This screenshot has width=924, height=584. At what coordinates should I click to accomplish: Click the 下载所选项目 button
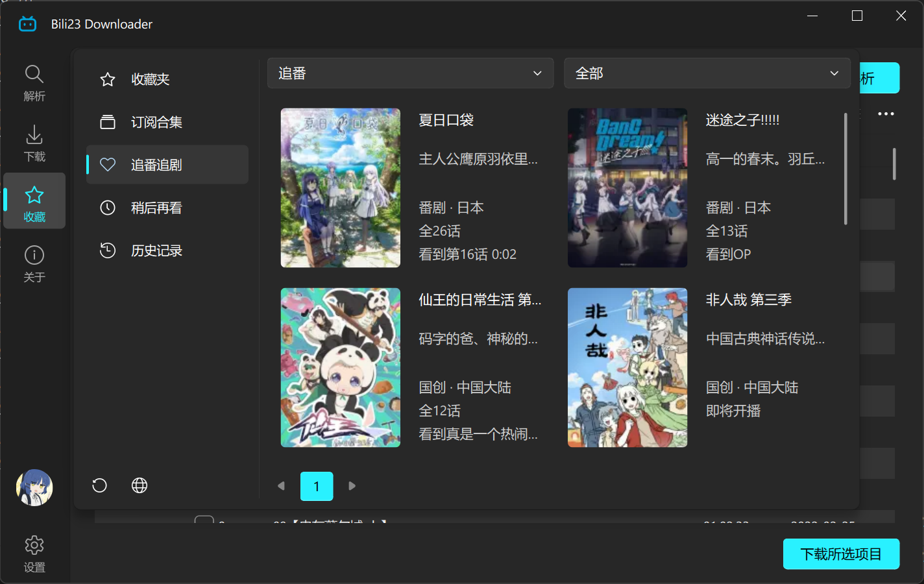click(x=841, y=554)
